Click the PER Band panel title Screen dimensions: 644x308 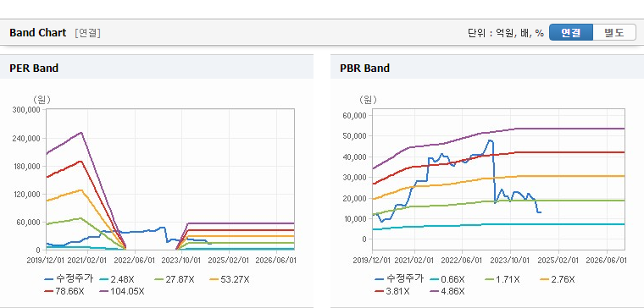click(x=34, y=68)
